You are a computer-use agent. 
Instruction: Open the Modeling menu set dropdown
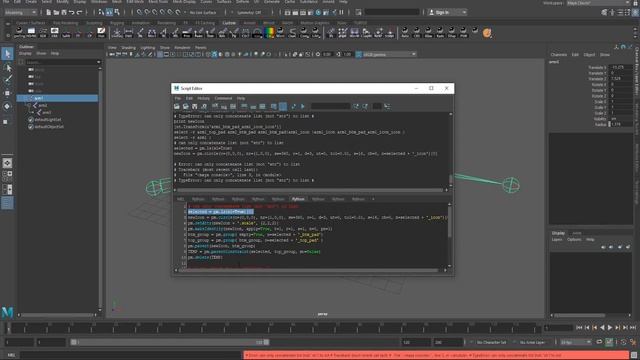tap(20, 13)
